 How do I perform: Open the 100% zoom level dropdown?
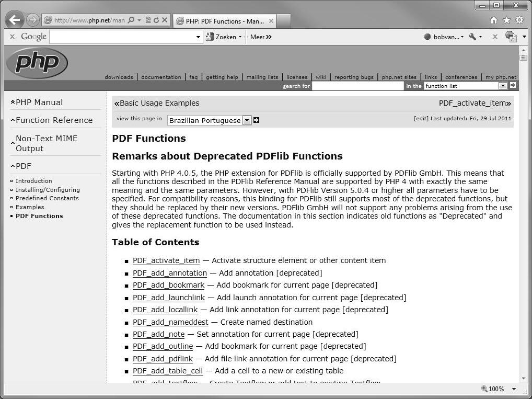[514, 389]
